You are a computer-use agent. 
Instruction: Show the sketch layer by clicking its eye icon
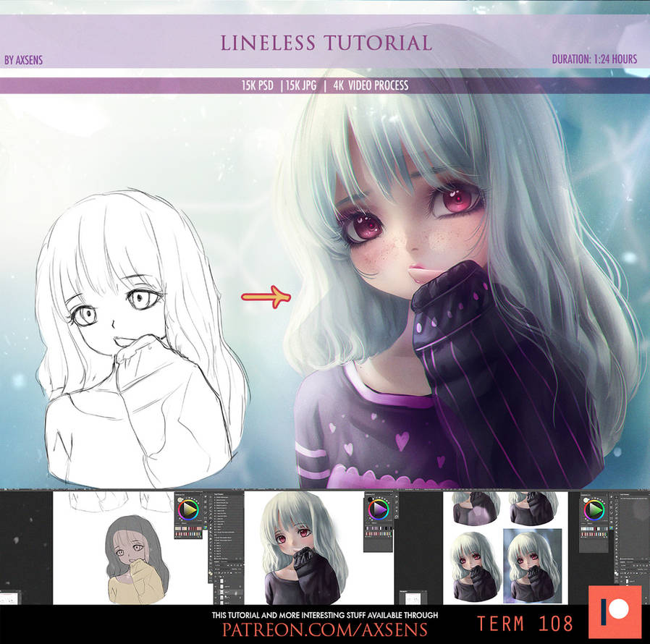point(216,598)
